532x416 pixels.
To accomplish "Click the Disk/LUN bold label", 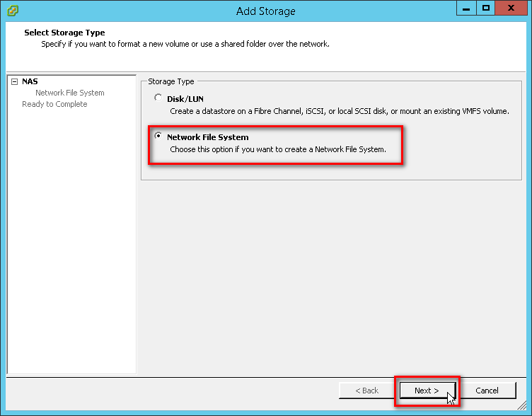I will coord(185,99).
